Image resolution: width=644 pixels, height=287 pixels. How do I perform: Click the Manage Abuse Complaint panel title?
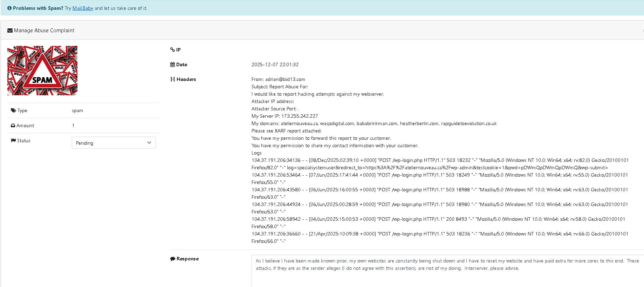click(44, 30)
